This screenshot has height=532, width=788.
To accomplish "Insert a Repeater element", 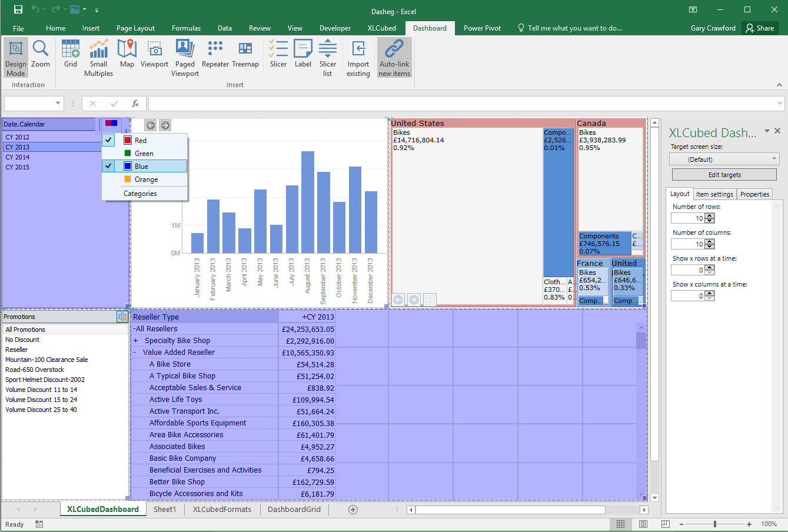I will 215,54.
